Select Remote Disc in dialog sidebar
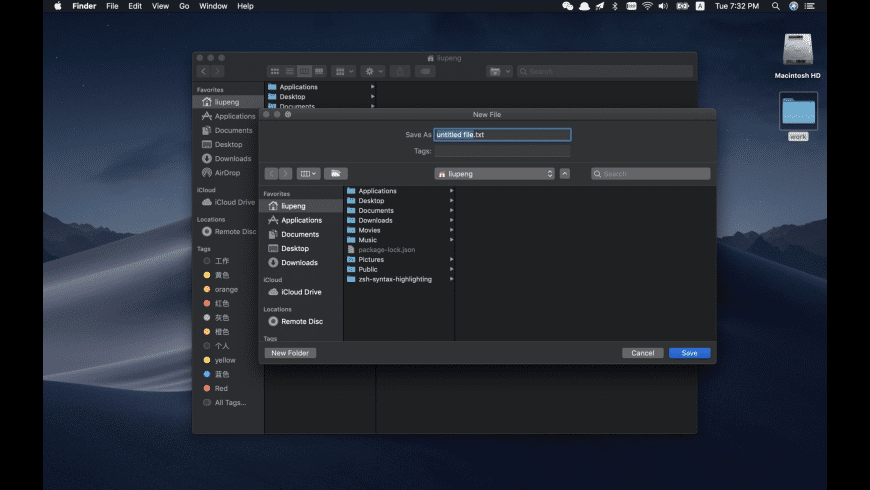This screenshot has width=870, height=490. (x=301, y=321)
